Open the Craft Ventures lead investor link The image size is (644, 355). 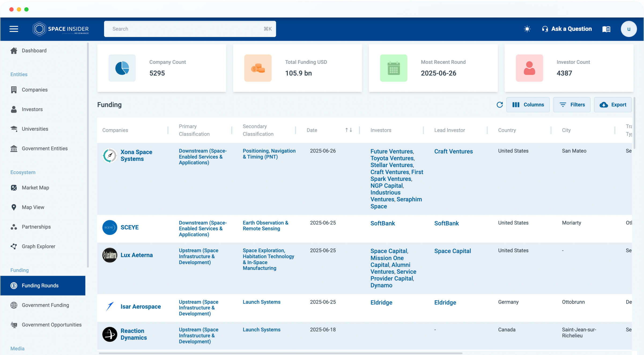tap(453, 151)
